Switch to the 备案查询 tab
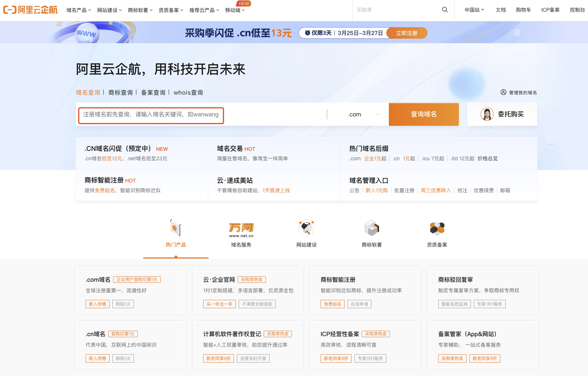This screenshot has width=588, height=376. pyautogui.click(x=153, y=92)
